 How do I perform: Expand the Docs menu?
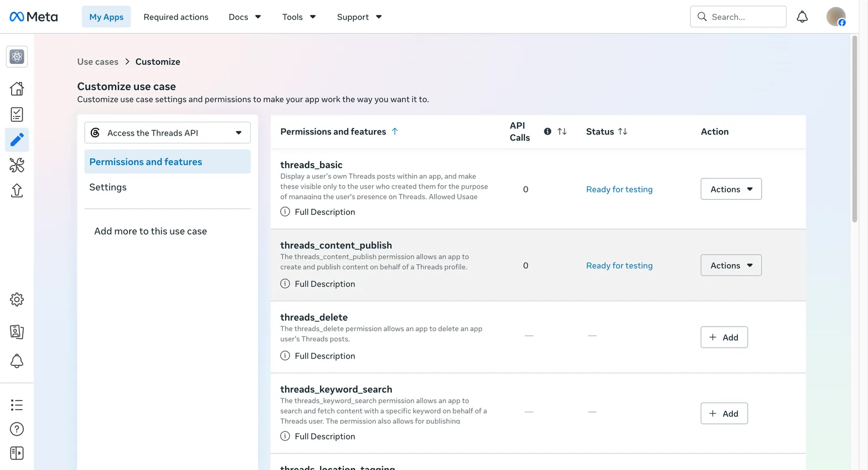pyautogui.click(x=245, y=17)
